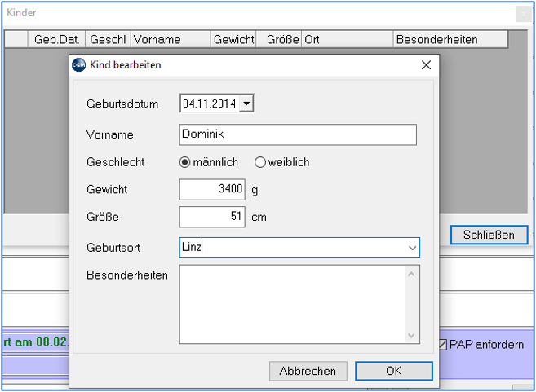This screenshot has height=392, width=536.
Task: Expand the Geburtsort combo box list
Action: (412, 248)
